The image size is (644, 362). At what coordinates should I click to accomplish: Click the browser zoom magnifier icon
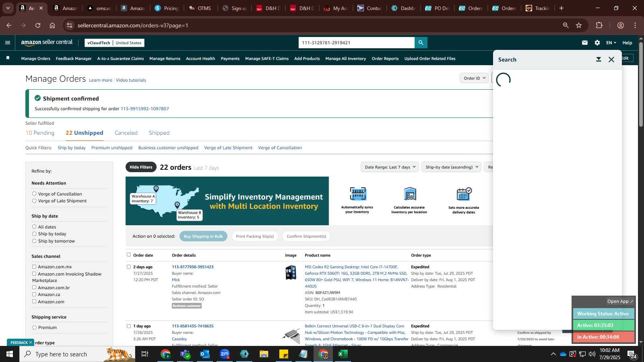point(566,25)
